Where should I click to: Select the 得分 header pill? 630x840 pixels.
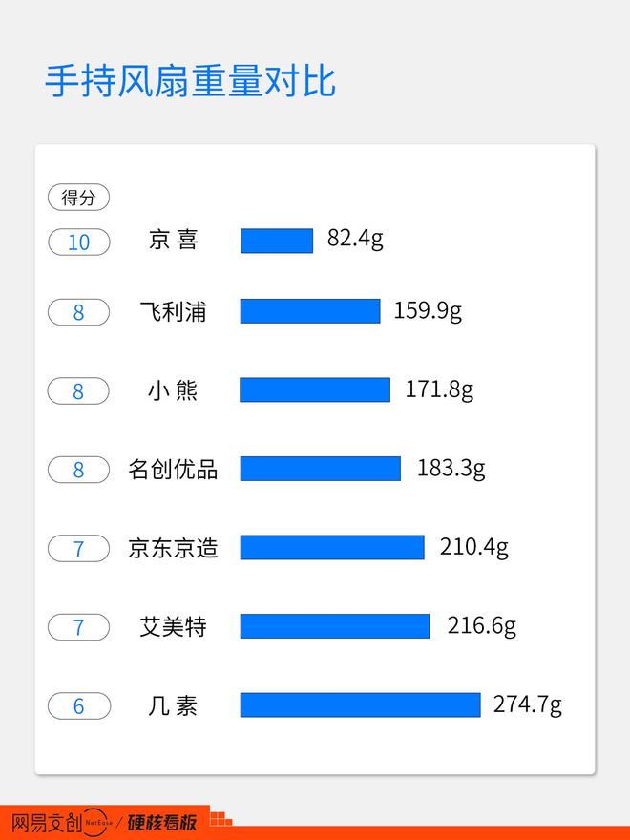tap(79, 198)
